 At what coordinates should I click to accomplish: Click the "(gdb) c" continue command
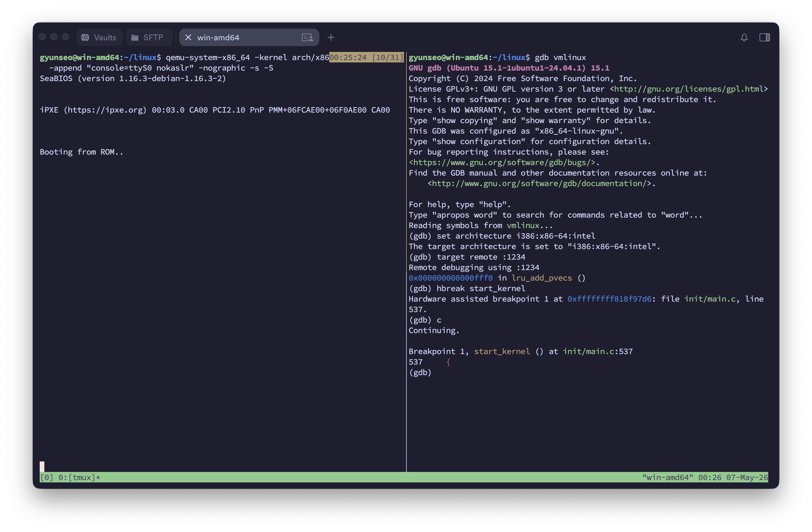(x=425, y=320)
